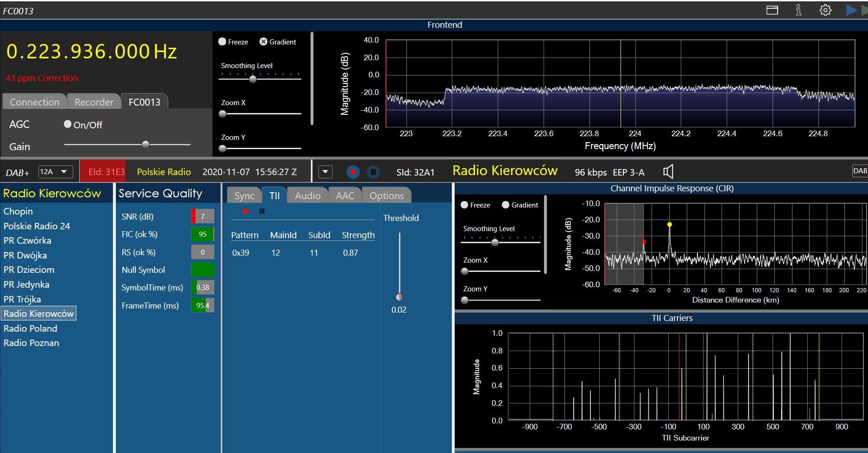Enable Freeze in the Frontend spectrum

click(x=222, y=42)
